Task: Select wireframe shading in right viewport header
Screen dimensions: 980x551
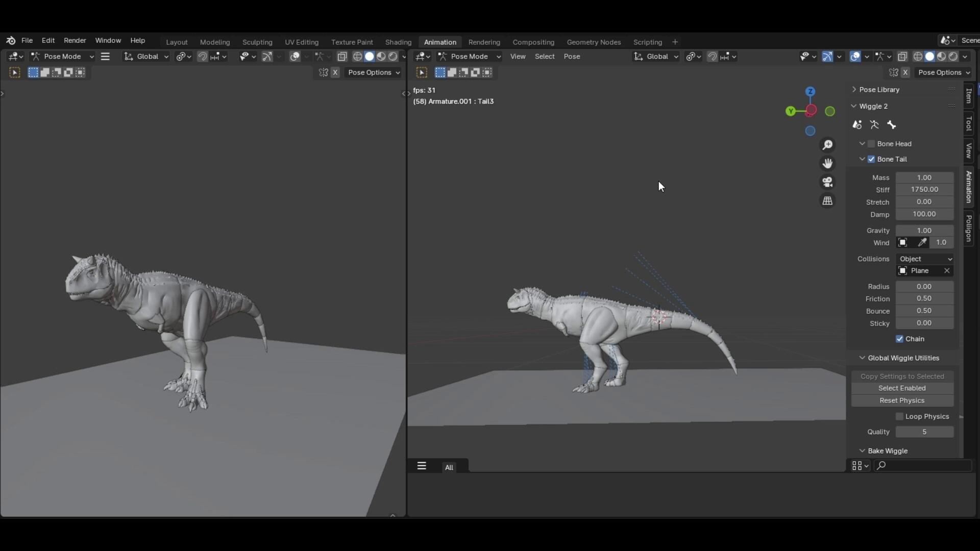Action: (918, 57)
